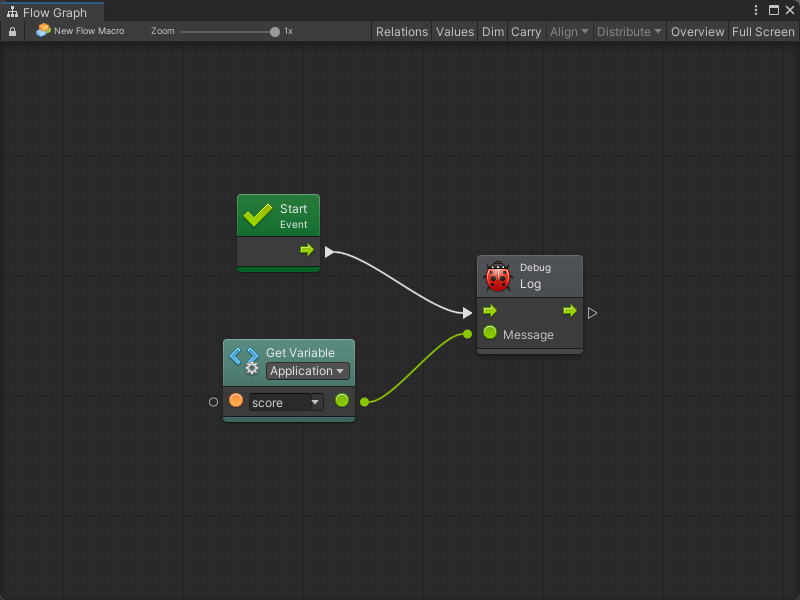Viewport: 800px width, 600px height.
Task: Click Get Variable's green value output port
Action: (342, 401)
